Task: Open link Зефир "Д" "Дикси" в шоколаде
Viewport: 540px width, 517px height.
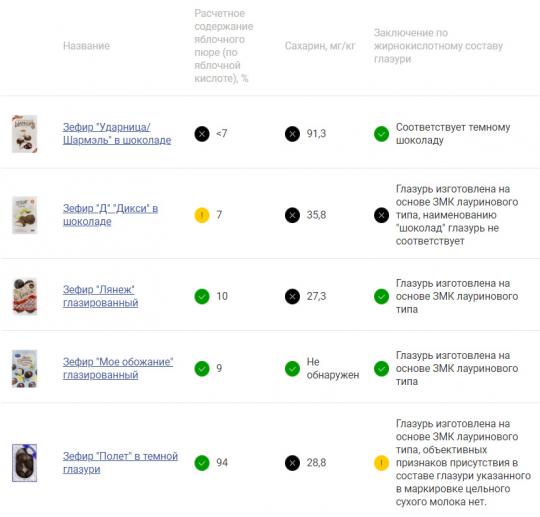Action: 110,215
